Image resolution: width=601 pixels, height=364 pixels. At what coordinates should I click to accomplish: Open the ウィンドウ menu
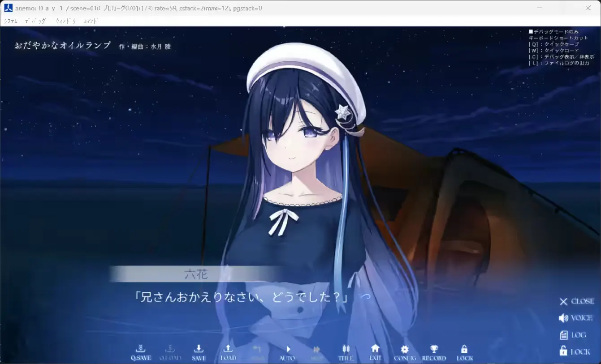(66, 21)
